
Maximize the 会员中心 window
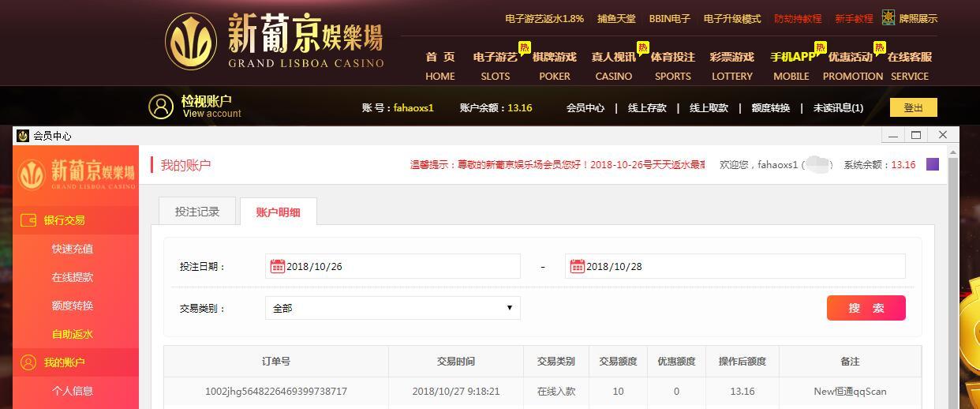point(916,135)
